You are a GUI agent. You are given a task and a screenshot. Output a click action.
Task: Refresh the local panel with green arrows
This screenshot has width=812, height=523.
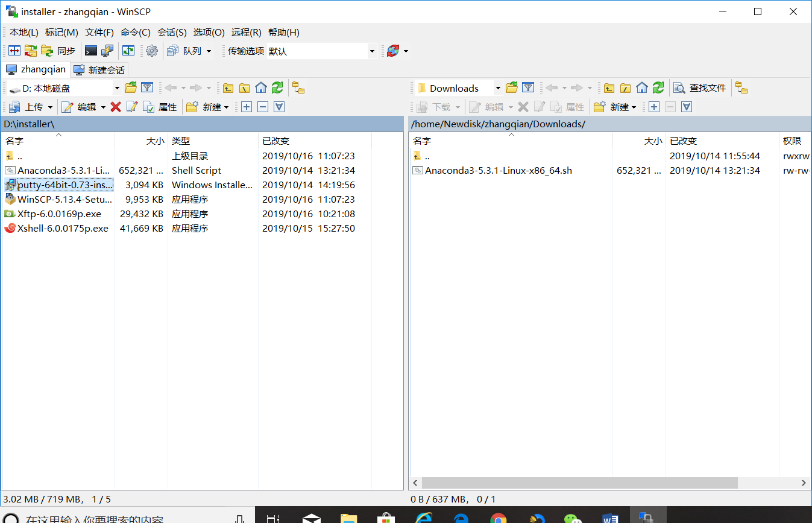coord(277,88)
